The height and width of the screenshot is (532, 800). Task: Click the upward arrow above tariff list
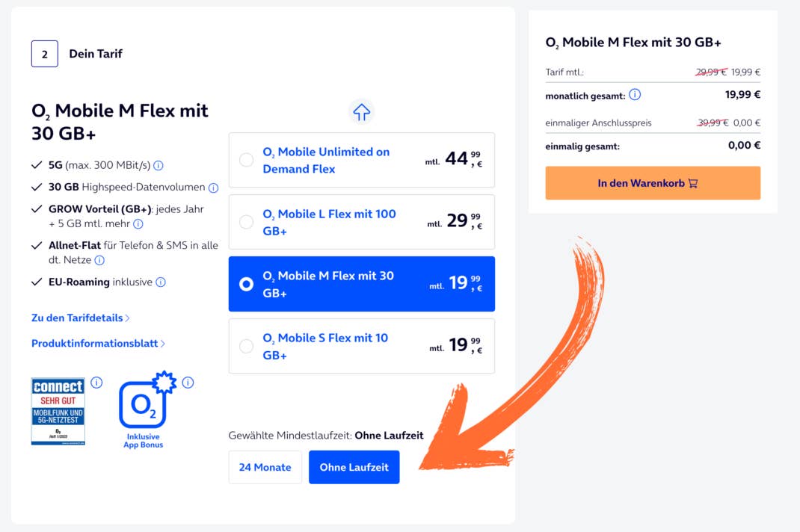361,111
